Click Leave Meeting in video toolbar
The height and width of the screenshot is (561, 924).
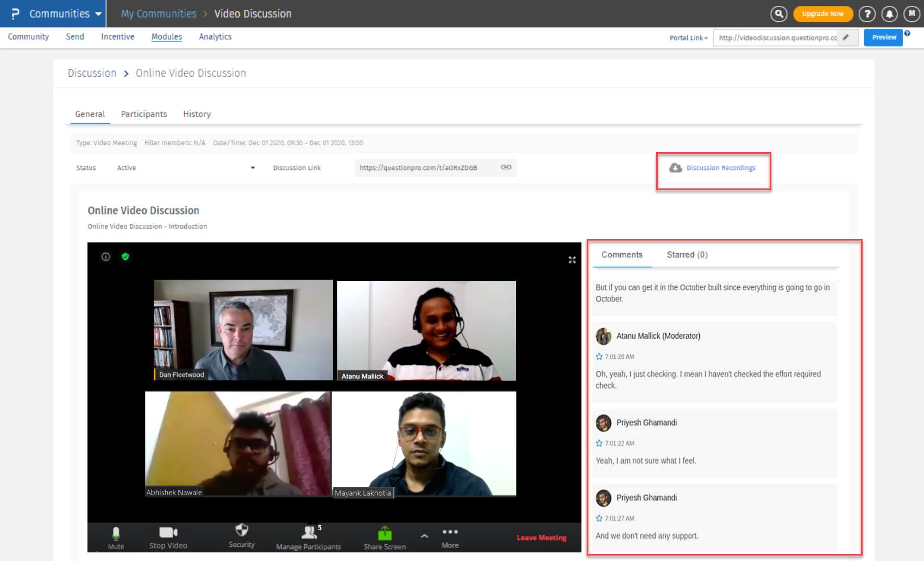click(542, 538)
